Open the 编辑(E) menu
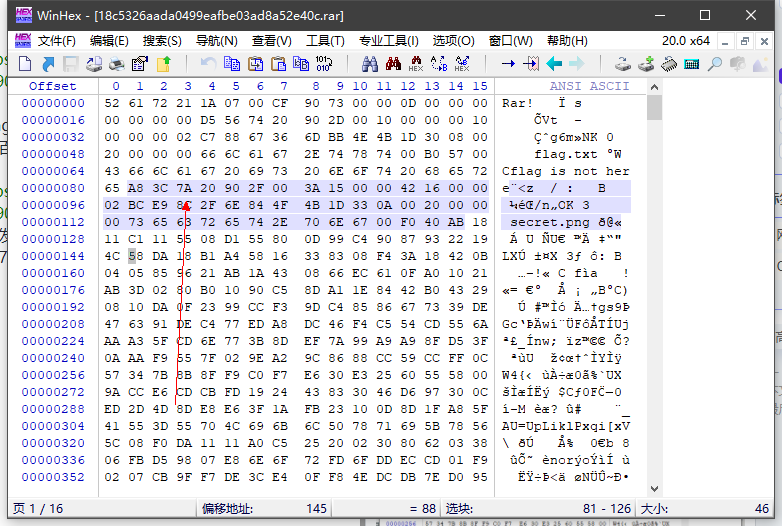The height and width of the screenshot is (526, 782). click(109, 41)
